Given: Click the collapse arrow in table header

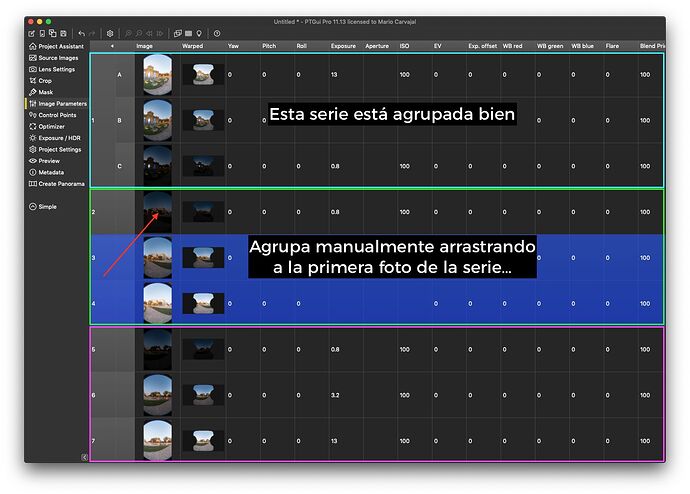Looking at the screenshot, I should pos(111,46).
